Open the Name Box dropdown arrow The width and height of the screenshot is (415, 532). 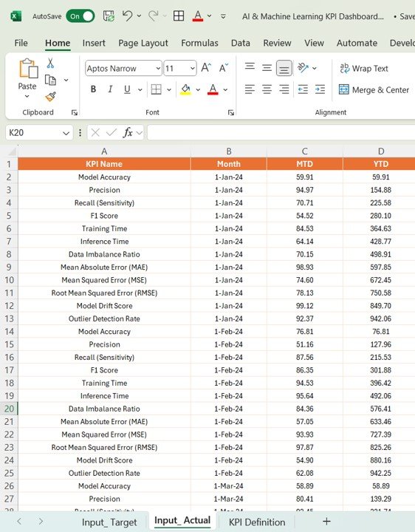66,133
